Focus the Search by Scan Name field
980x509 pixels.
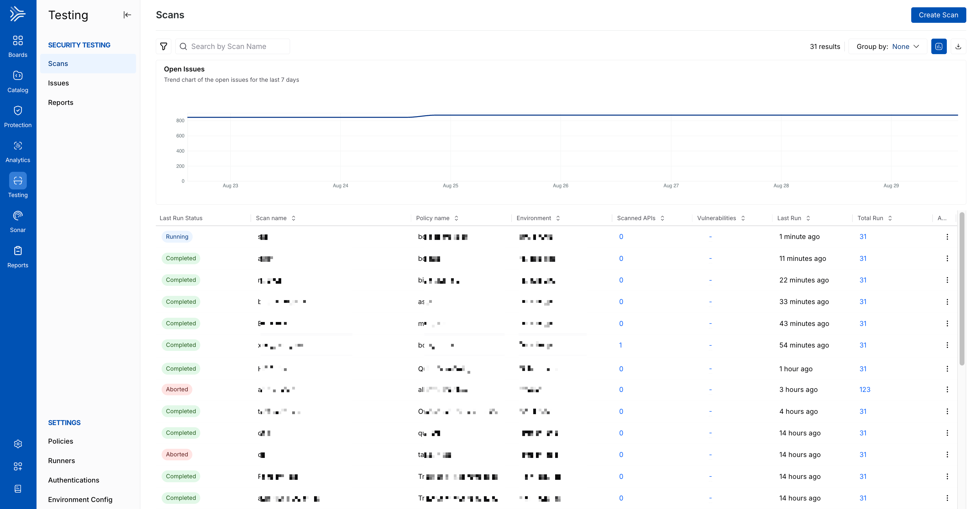[x=233, y=47]
